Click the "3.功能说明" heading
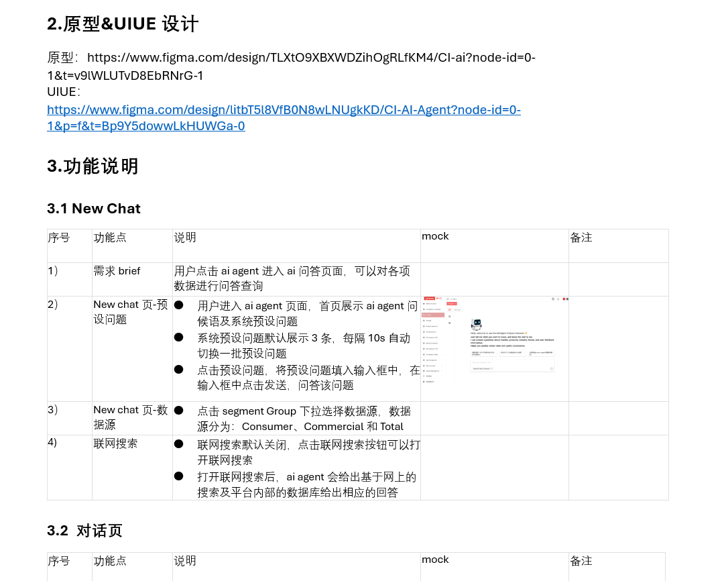This screenshot has width=728, height=581. point(93,166)
